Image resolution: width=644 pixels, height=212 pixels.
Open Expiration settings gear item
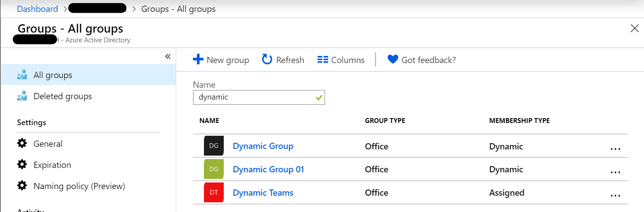click(x=52, y=165)
